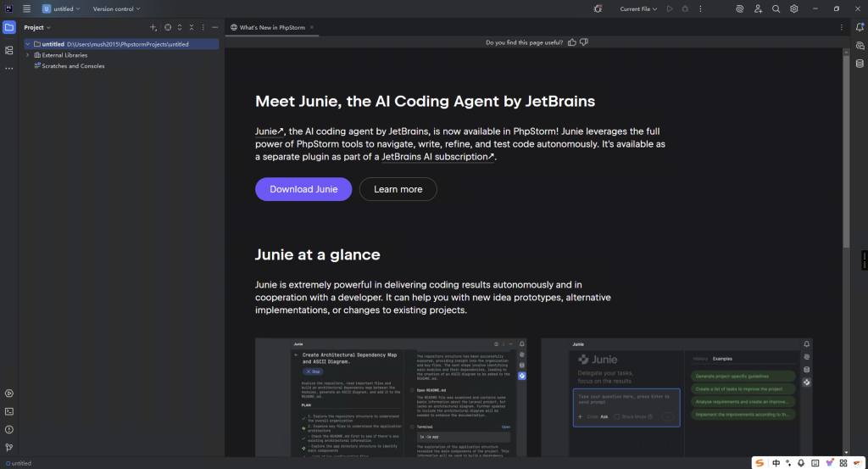This screenshot has height=469, width=868.
Task: Open the Current File run configuration dropdown
Action: pyautogui.click(x=638, y=8)
